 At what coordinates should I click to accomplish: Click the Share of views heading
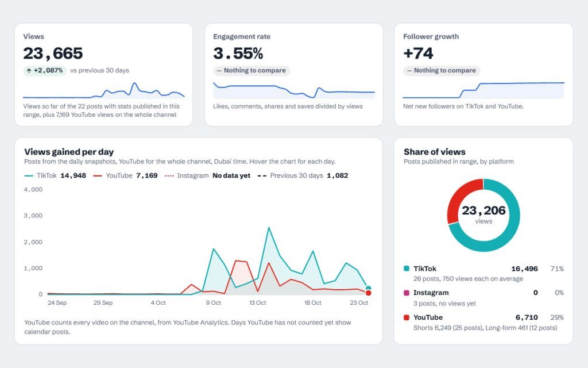click(x=435, y=152)
